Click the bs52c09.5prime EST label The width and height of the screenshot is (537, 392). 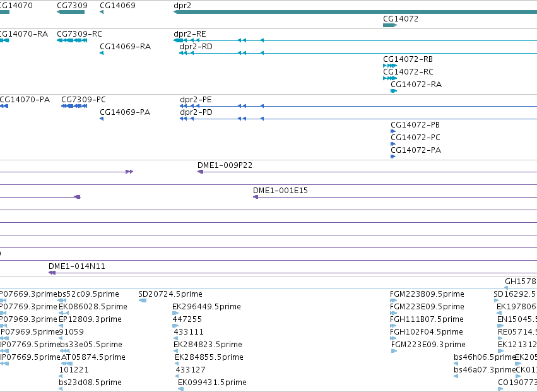(x=88, y=294)
